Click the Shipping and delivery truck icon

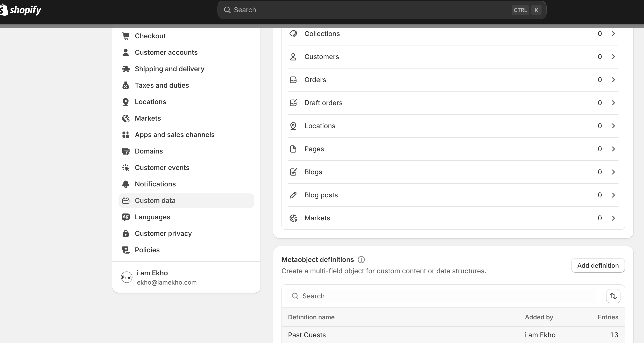coord(126,69)
